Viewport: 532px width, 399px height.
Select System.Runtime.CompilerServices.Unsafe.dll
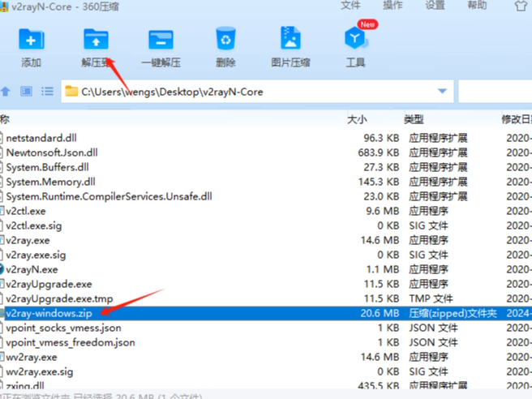click(x=109, y=196)
